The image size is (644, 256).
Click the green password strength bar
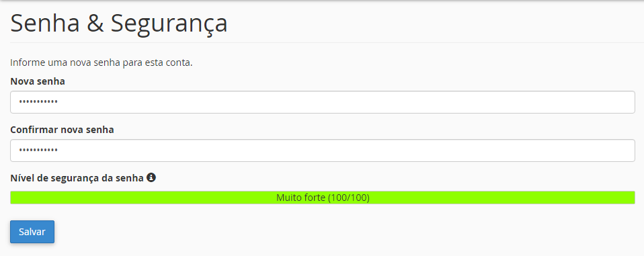pos(323,198)
